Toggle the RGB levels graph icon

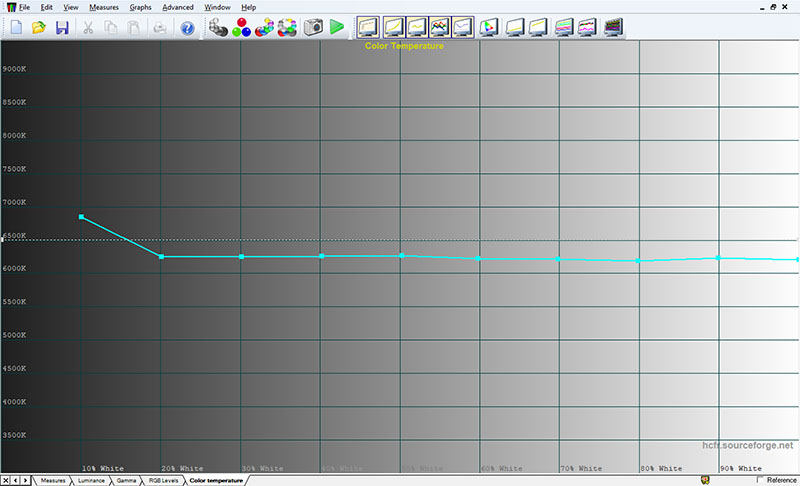click(x=440, y=27)
